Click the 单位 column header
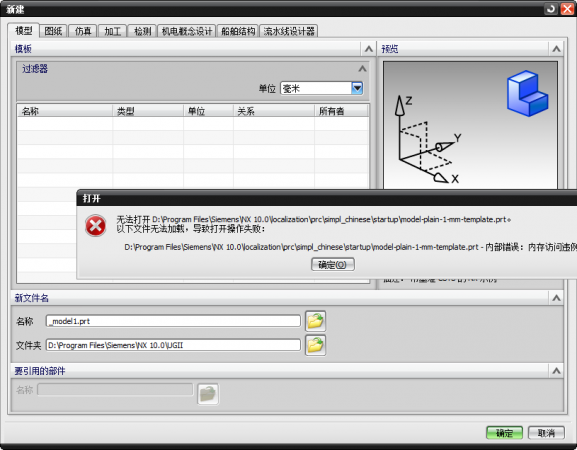Screen dimensions: 577x450 (x=208, y=111)
